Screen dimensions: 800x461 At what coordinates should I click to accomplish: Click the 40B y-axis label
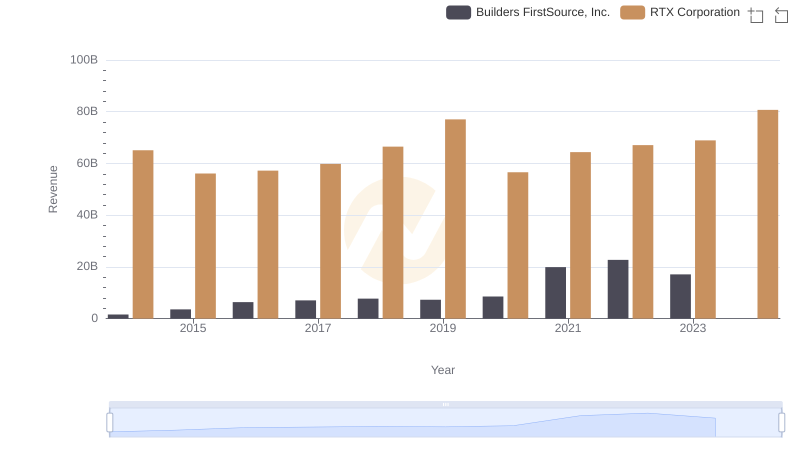[x=87, y=215]
